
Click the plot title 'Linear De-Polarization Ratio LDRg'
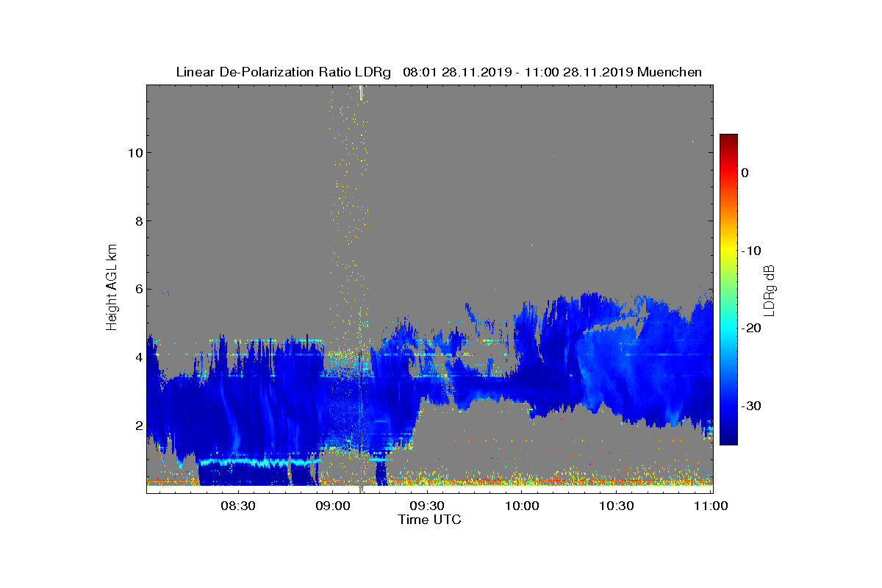(284, 72)
